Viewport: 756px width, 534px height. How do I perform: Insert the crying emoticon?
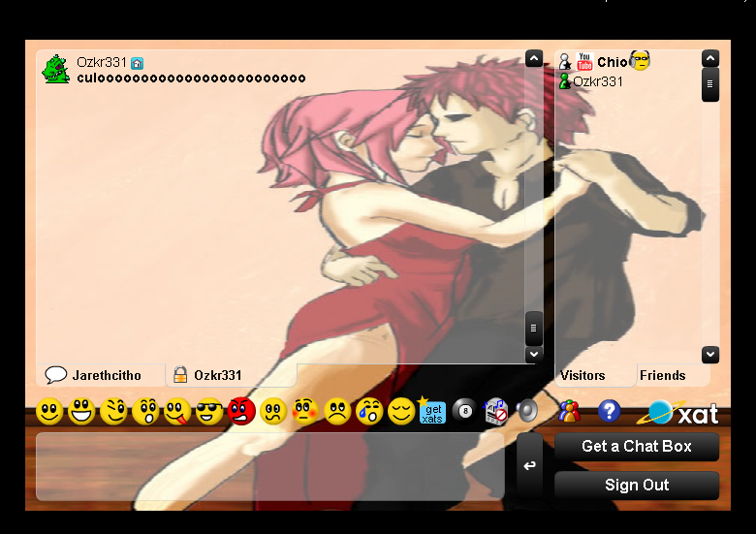tap(369, 412)
